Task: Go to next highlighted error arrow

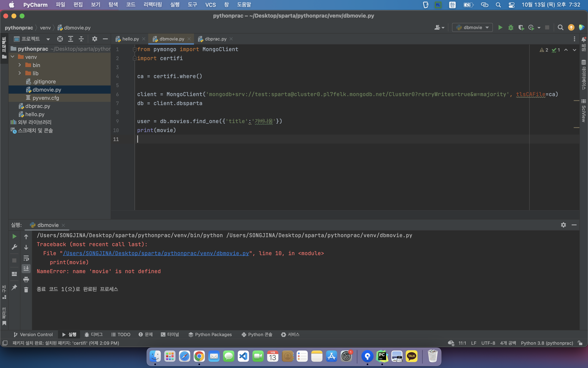Action: tap(574, 50)
